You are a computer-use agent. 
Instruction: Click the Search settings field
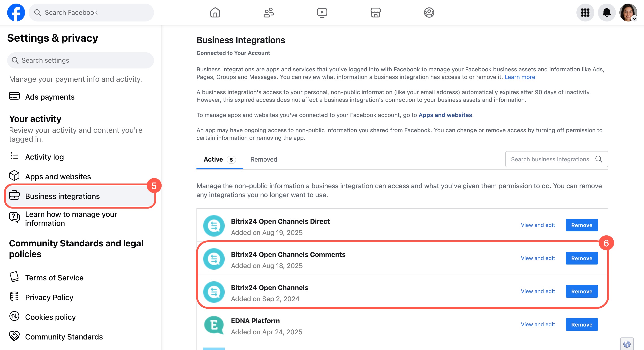(81, 60)
